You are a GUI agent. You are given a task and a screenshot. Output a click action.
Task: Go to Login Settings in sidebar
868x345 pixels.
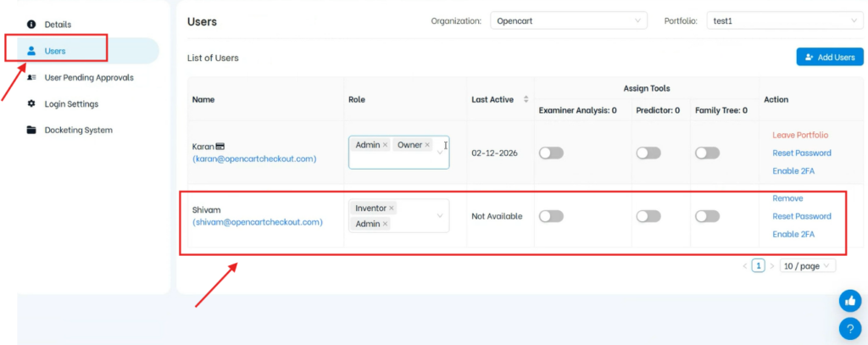pyautogui.click(x=71, y=103)
